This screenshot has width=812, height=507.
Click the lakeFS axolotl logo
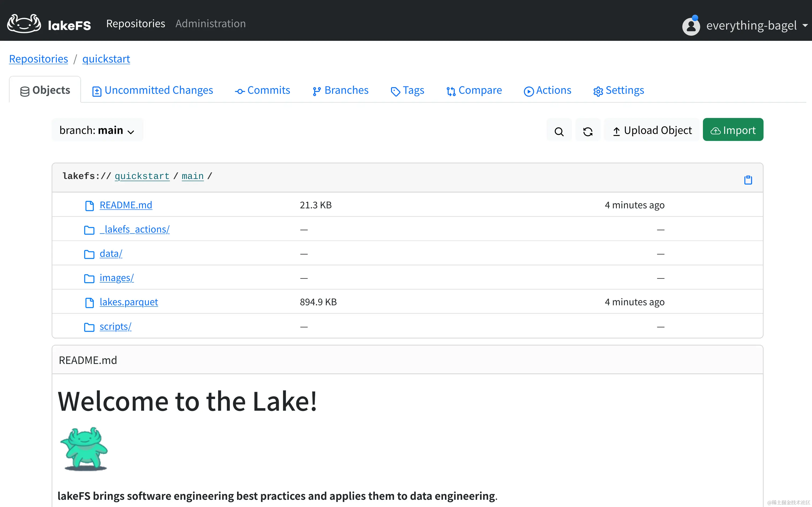(x=24, y=23)
